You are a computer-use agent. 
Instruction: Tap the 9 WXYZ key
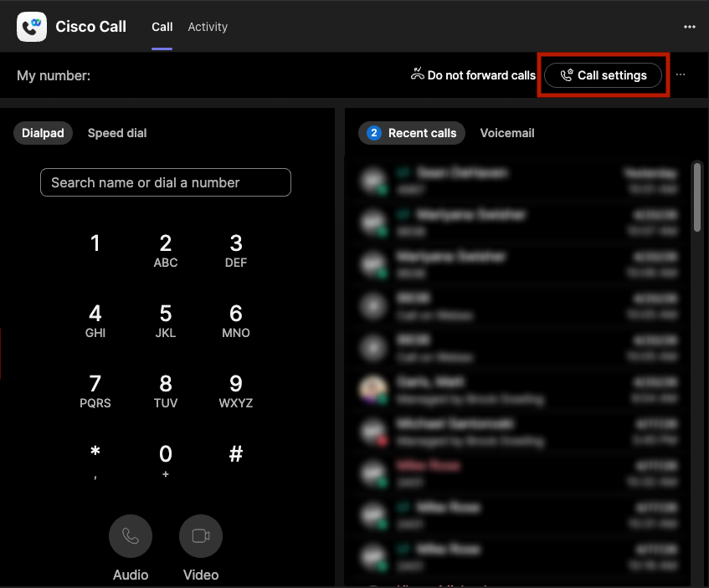[x=236, y=391]
